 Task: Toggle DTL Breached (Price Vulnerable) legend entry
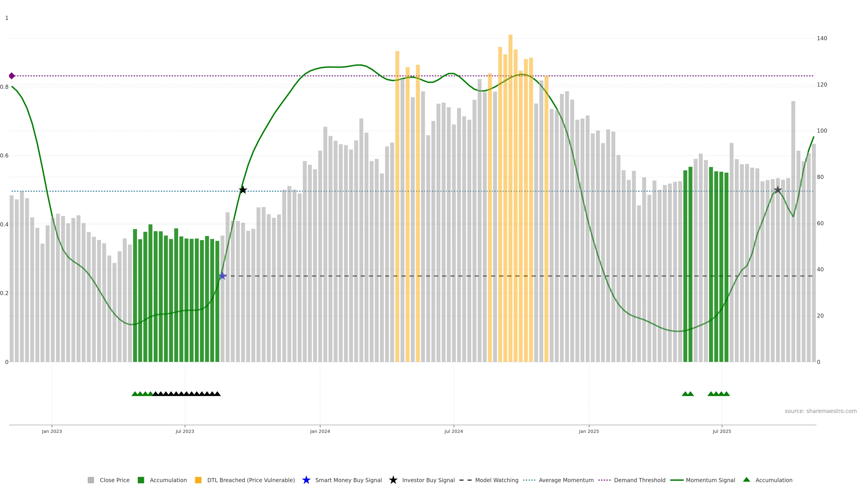pyautogui.click(x=251, y=480)
